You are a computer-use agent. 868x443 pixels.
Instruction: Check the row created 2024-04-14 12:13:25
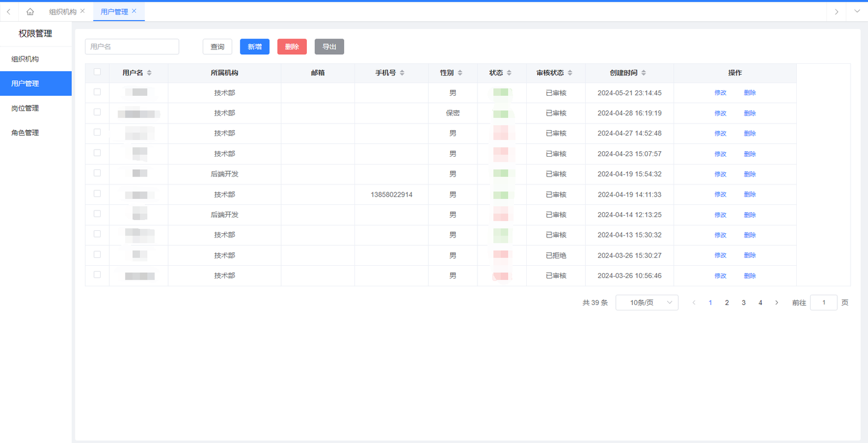(x=97, y=213)
